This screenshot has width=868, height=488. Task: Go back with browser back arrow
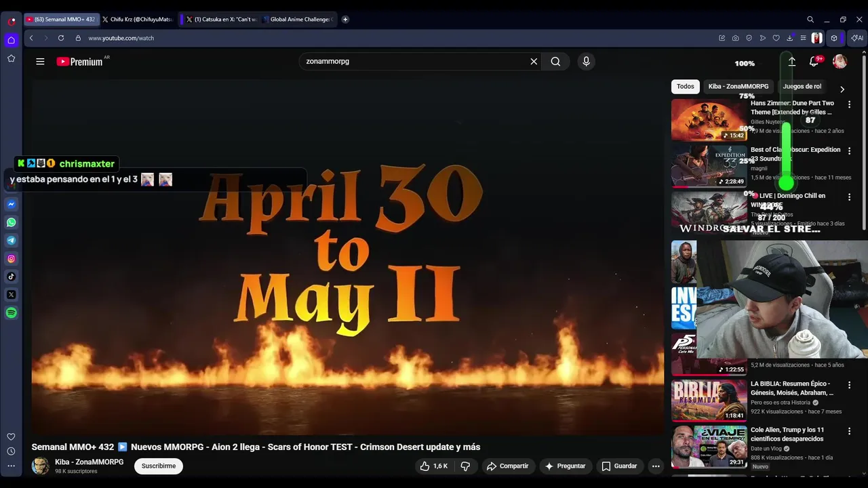31,38
